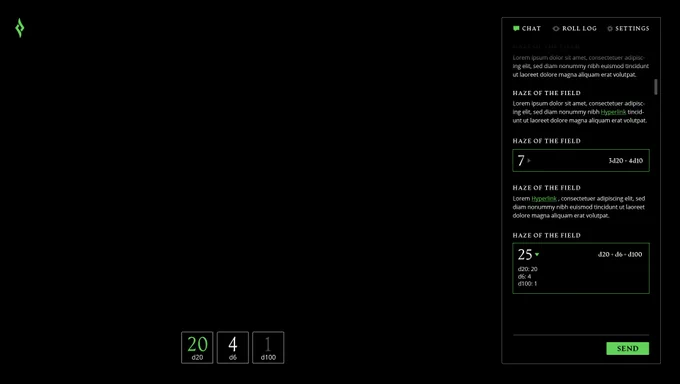Click the green chat bubble icon
Image resolution: width=680 pixels, height=384 pixels.
516,29
